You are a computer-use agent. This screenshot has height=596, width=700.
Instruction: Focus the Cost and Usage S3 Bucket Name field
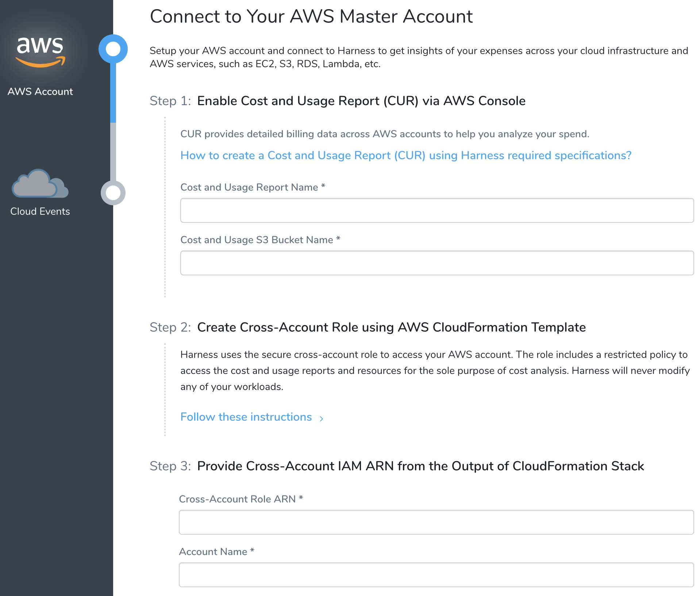pos(437,263)
